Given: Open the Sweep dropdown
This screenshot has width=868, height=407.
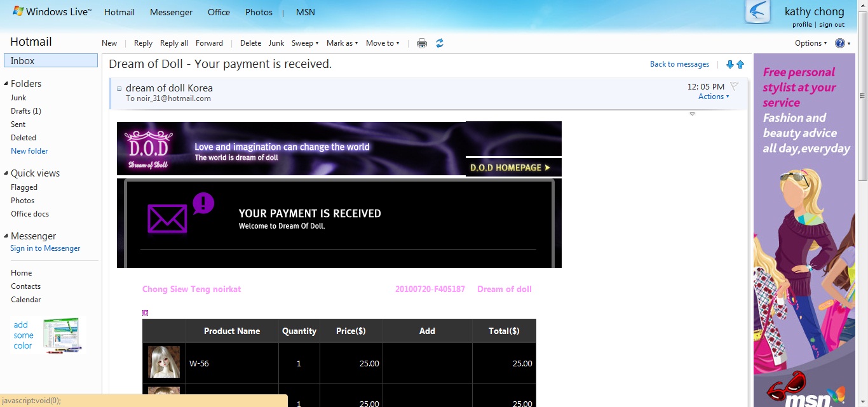Looking at the screenshot, I should pos(305,43).
